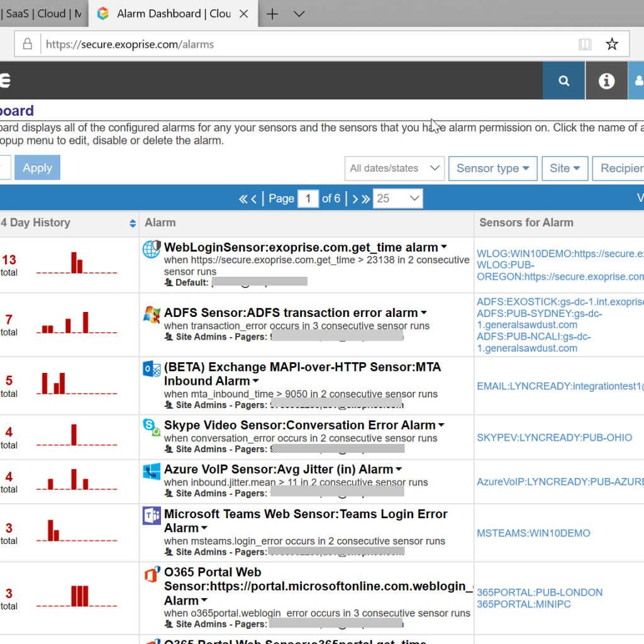
Task: Open All dates/states dropdown
Action: [394, 169]
